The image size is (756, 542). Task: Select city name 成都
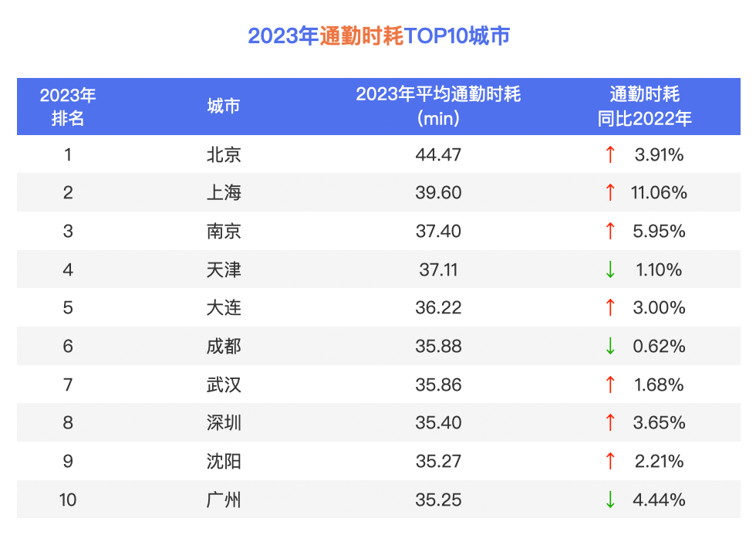tap(223, 346)
